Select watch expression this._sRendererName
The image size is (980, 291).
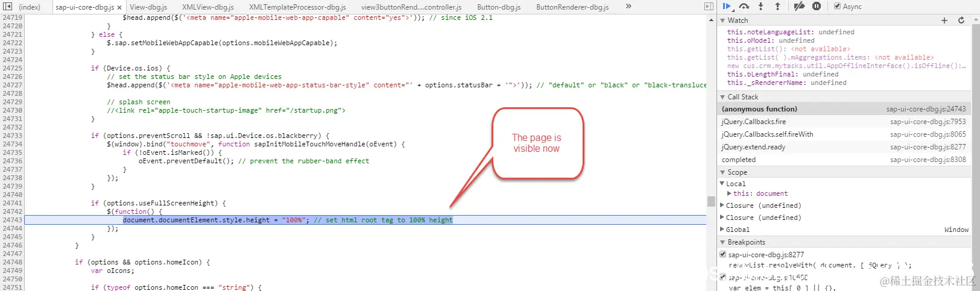click(787, 83)
